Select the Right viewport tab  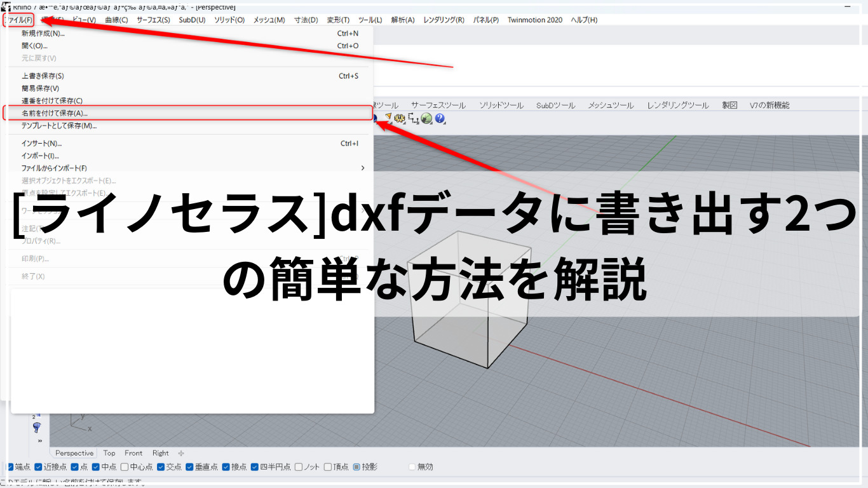161,453
